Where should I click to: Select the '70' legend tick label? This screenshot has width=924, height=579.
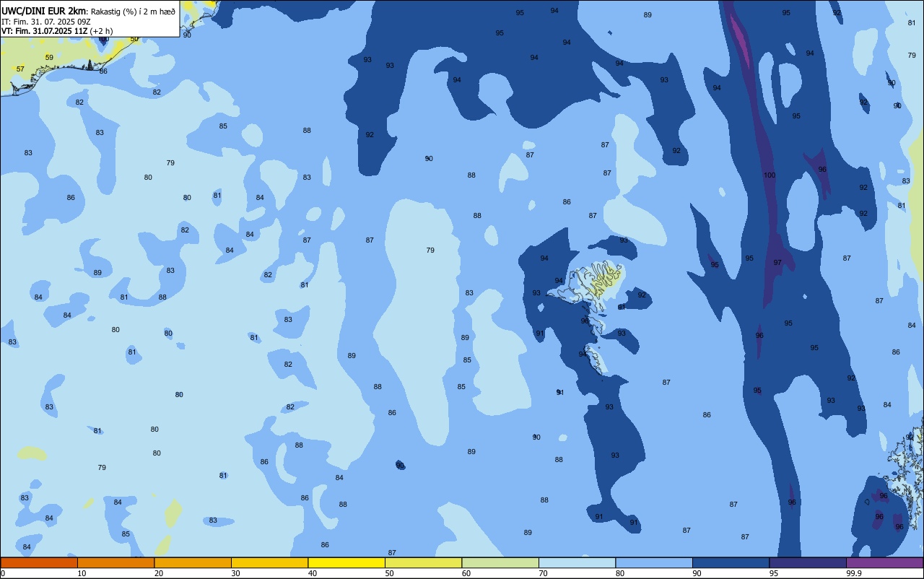tap(544, 573)
